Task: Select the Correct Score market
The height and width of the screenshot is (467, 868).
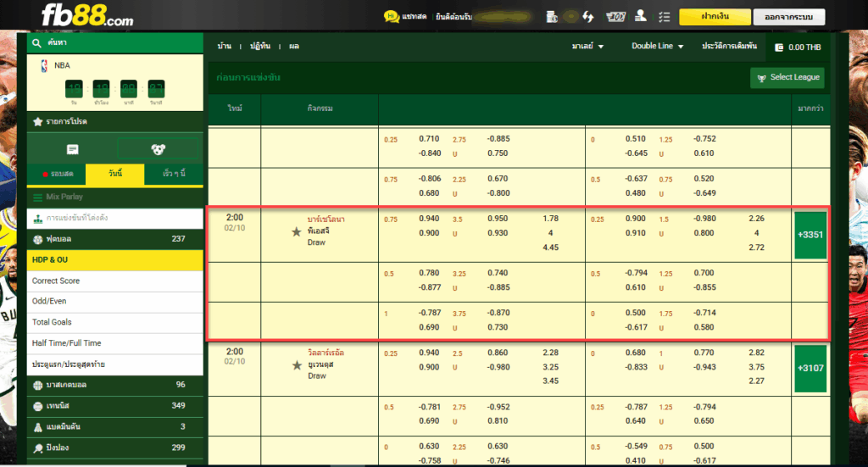Action: point(115,281)
